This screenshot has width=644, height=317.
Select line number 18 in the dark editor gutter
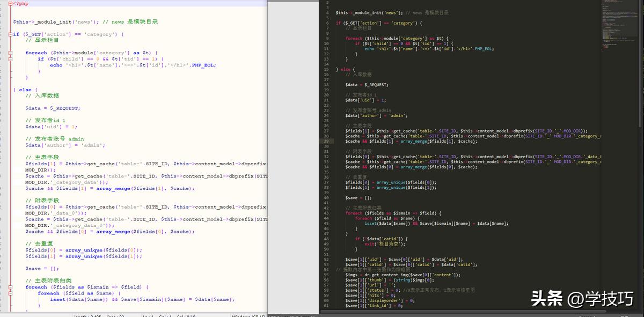point(326,85)
